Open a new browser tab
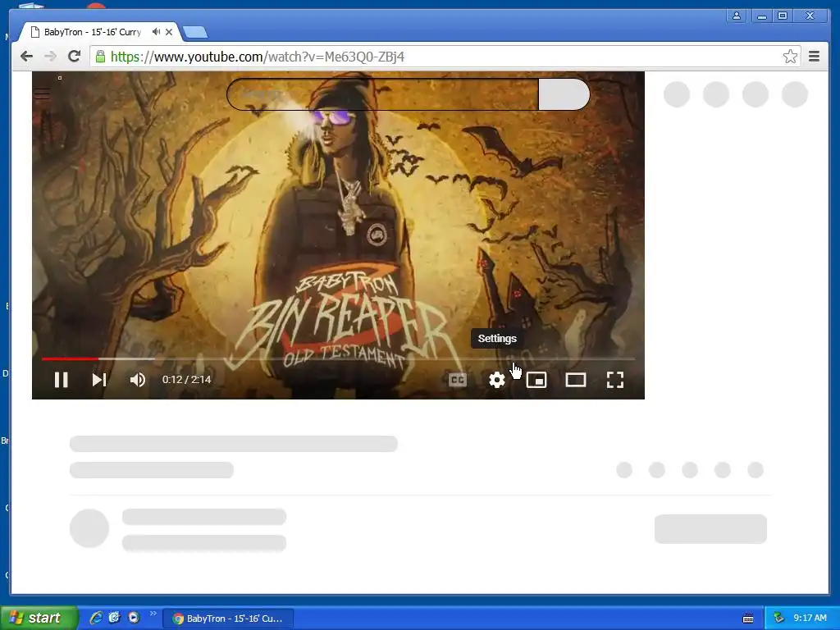The height and width of the screenshot is (630, 840). (195, 33)
